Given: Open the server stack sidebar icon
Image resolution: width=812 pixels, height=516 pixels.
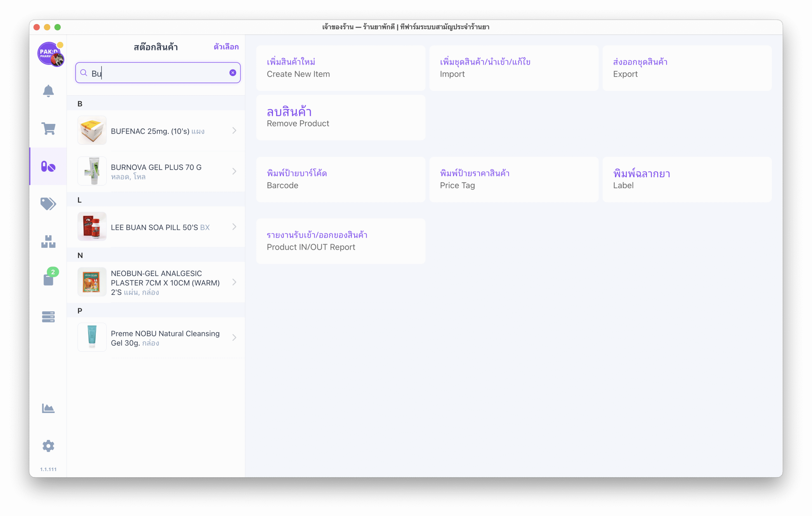Looking at the screenshot, I should [x=48, y=317].
